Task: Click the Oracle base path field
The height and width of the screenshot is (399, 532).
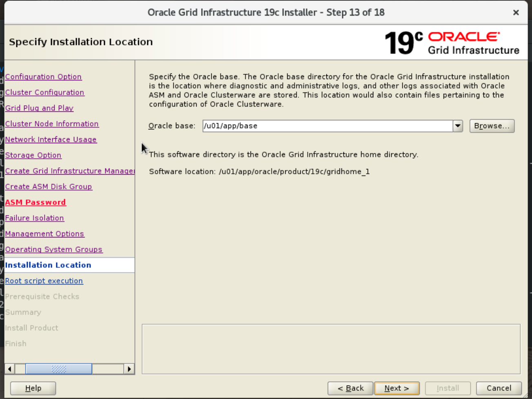Action: coord(328,126)
